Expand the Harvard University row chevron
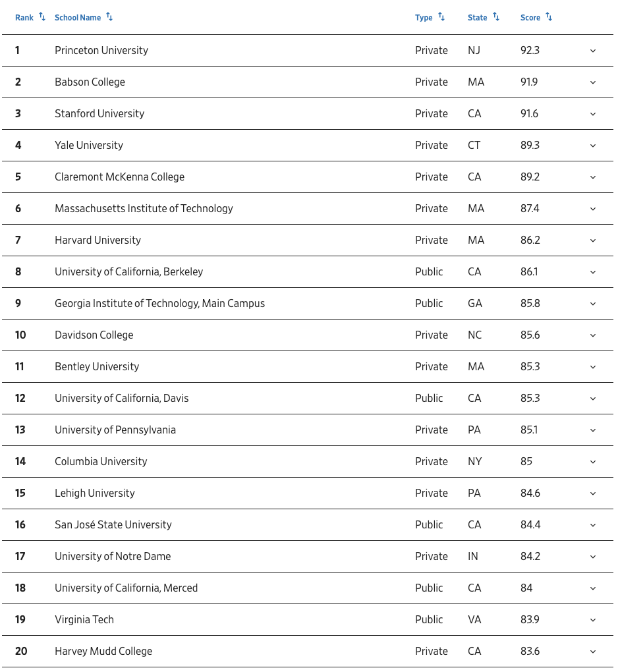Viewport: 618px width, 672px height. (x=593, y=240)
